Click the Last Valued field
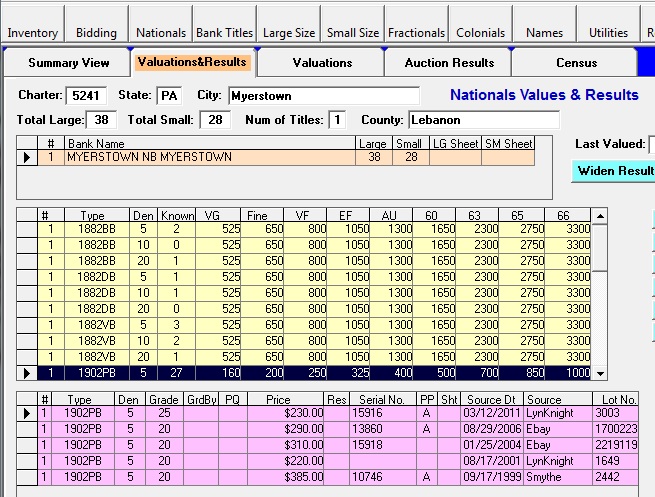The height and width of the screenshot is (497, 655). click(651, 144)
